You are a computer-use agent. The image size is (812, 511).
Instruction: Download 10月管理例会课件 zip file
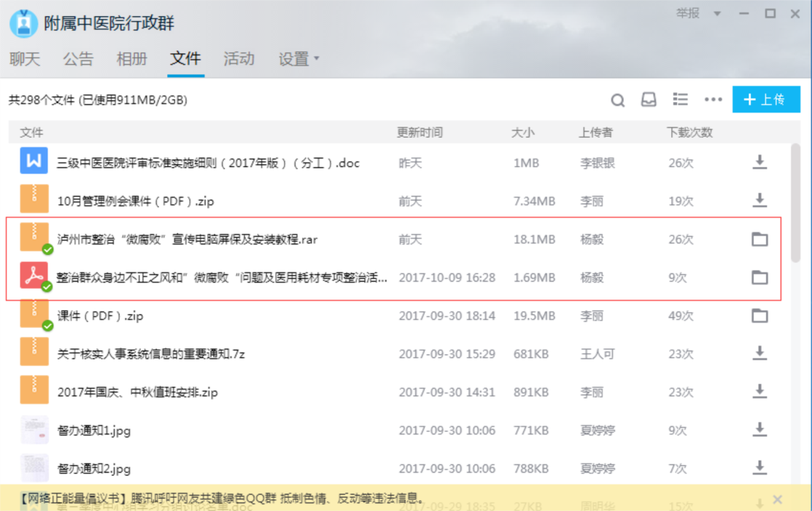pos(759,200)
